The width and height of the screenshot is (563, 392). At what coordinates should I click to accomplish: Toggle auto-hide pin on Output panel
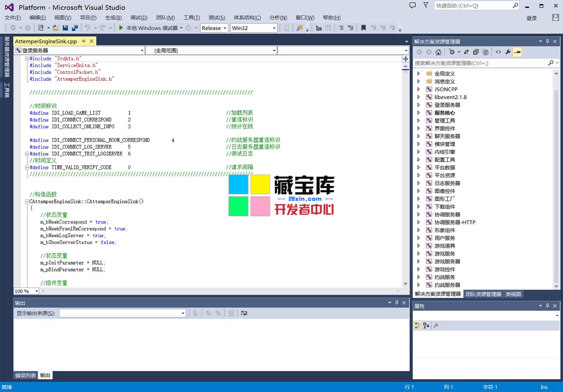click(x=397, y=303)
